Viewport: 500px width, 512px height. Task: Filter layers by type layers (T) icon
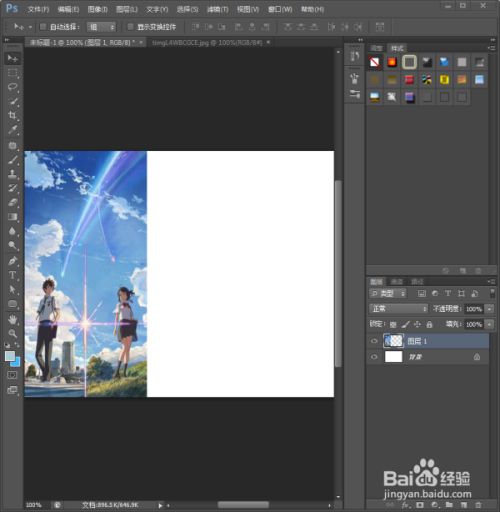[x=448, y=293]
